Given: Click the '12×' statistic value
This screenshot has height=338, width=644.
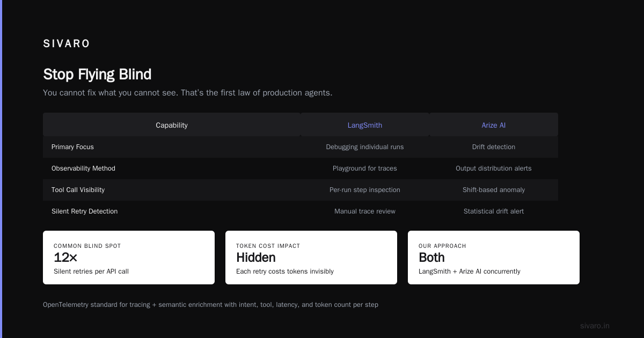Looking at the screenshot, I should (x=65, y=258).
